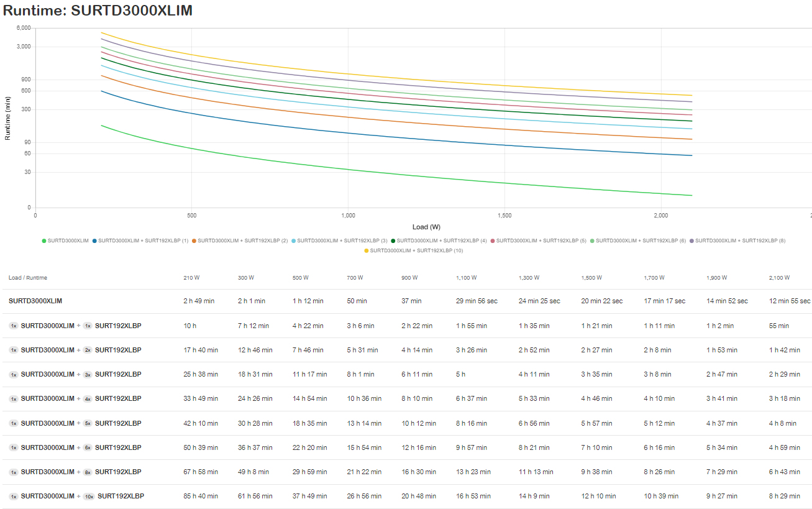Click the Load / Runtime column header
Screen dimensions: 812x509
[28, 278]
